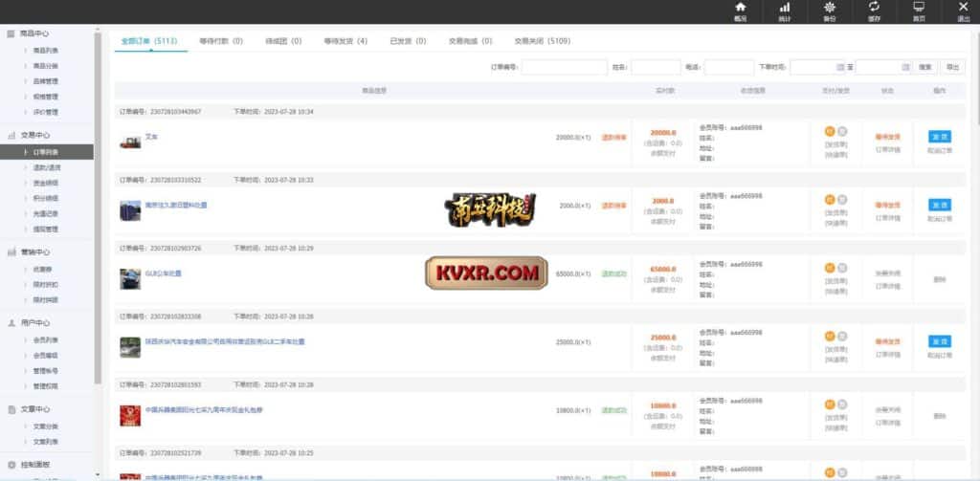Open 会员列表 in the sidebar
The image size is (980, 481).
point(46,340)
